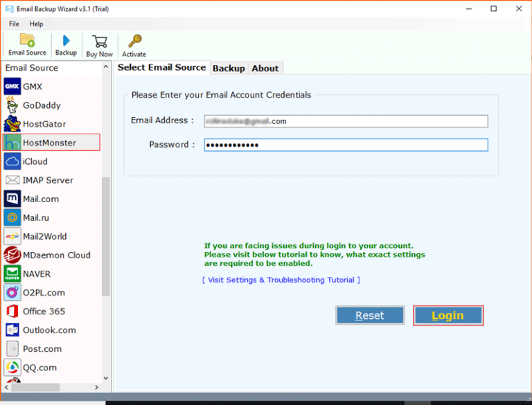Pick the HostGator alligator icon
This screenshot has width=532, height=405.
(12, 124)
